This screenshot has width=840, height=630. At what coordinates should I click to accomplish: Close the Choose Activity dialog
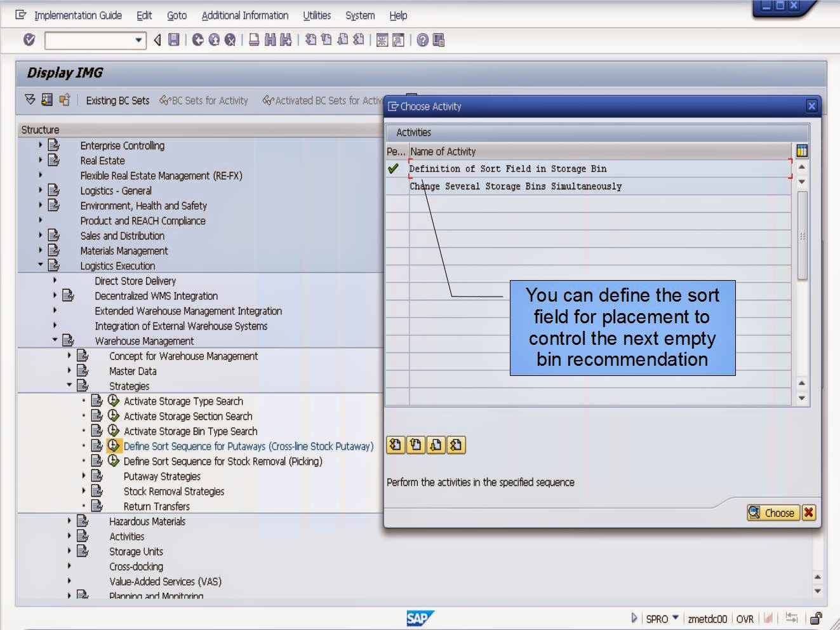click(x=811, y=106)
